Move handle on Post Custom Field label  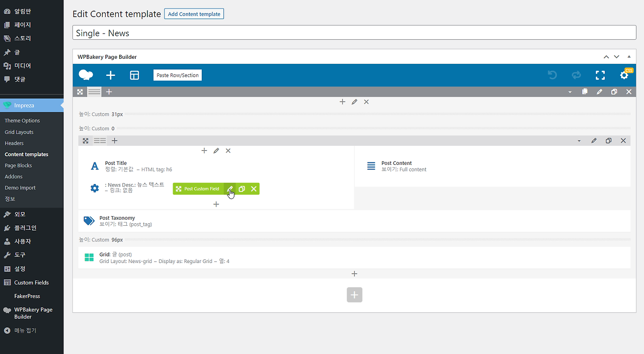click(198, 189)
